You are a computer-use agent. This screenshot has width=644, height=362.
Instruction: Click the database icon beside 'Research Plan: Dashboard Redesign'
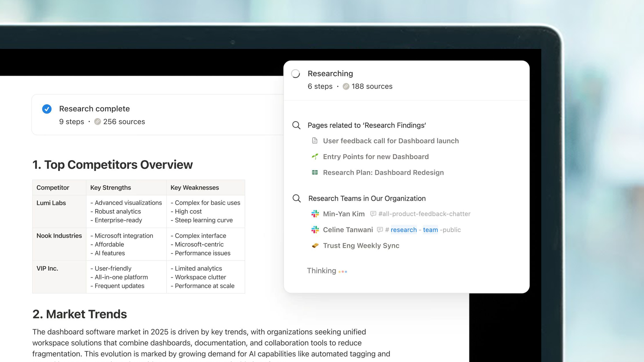316,172
